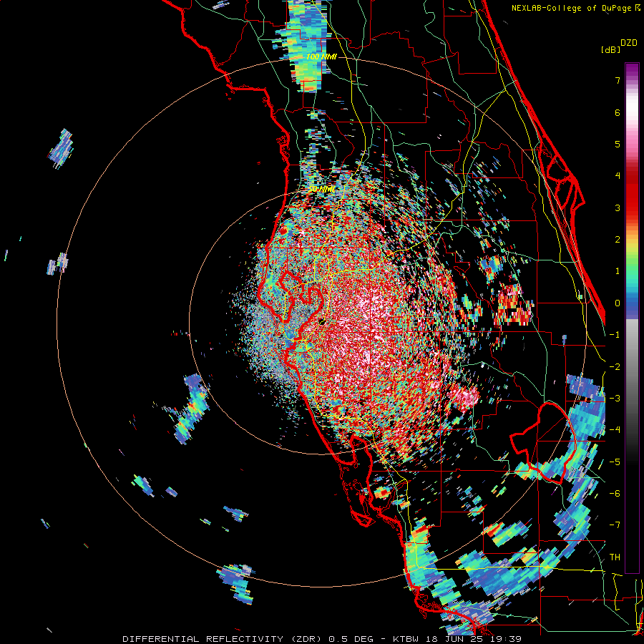Click the 4 value on the dB scale
This screenshot has height=644, width=644.
[x=618, y=176]
